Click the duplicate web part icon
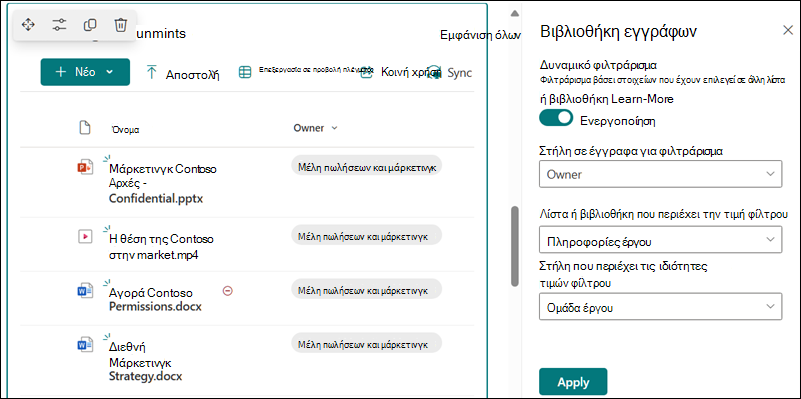 point(90,25)
